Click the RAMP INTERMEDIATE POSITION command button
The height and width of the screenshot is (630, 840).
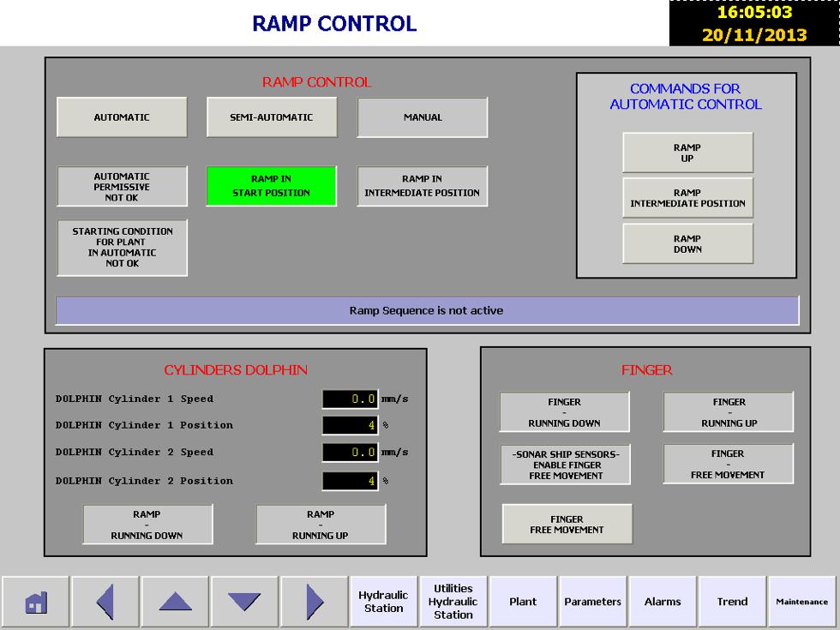point(687,198)
